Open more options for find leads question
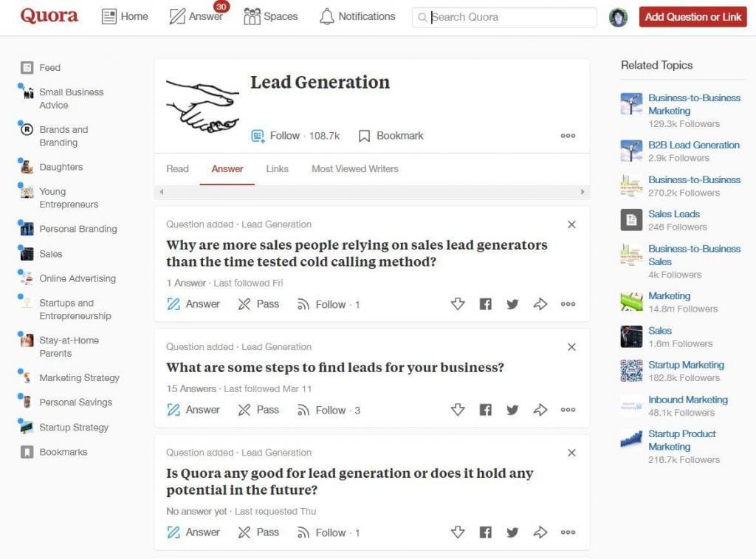 pyautogui.click(x=568, y=410)
